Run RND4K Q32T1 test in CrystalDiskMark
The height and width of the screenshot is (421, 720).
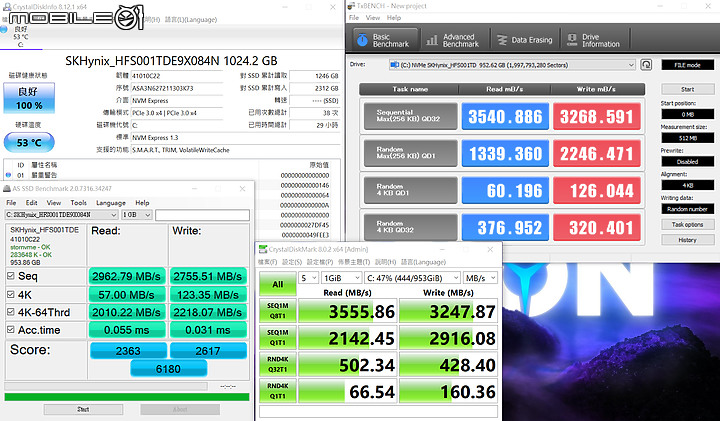277,365
